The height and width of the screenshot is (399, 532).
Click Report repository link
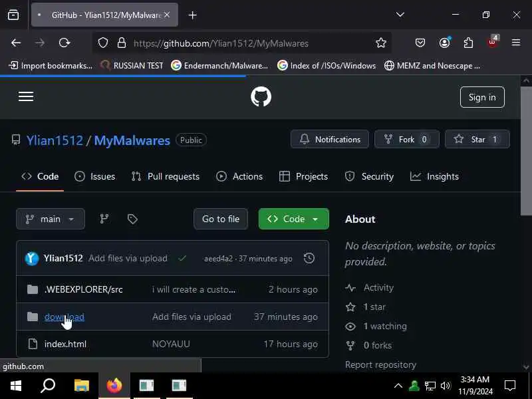[380, 364]
